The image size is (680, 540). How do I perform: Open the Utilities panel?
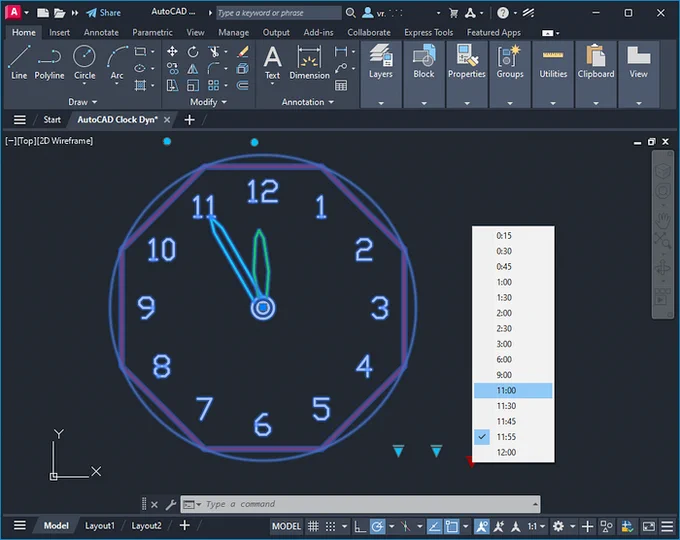553,74
